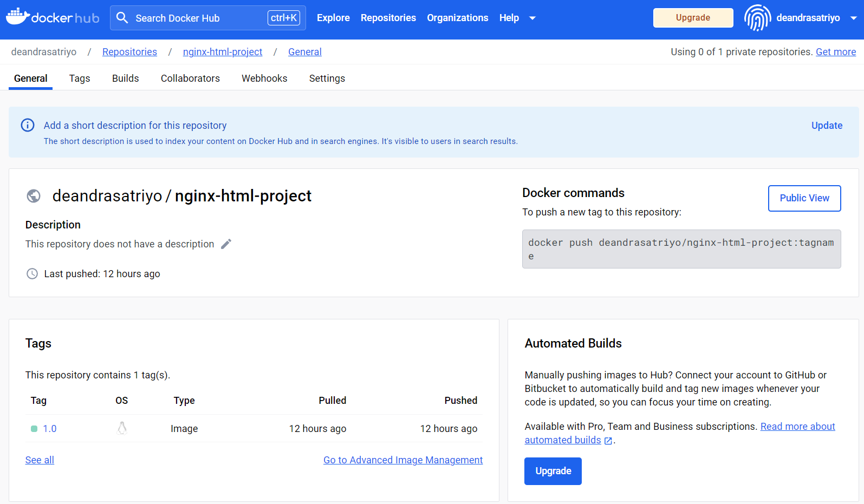Viewport: 864px width, 504px height.
Task: Click the OS column header
Action: tap(122, 401)
